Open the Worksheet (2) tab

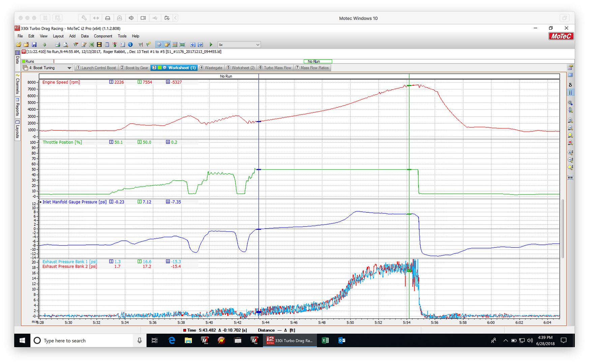point(241,68)
